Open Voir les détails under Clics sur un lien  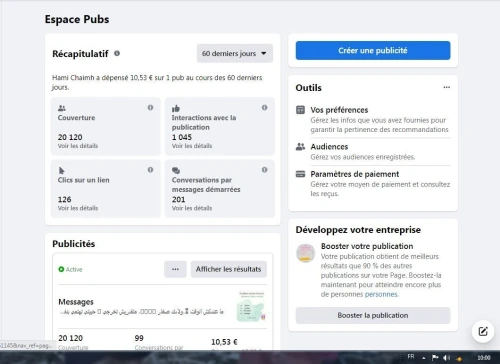(78, 208)
